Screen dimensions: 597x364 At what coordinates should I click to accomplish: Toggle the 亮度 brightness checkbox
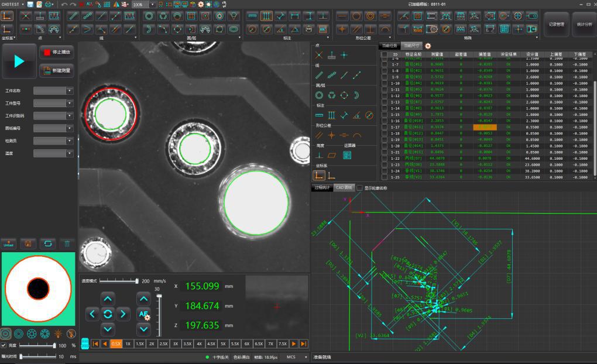[4, 345]
